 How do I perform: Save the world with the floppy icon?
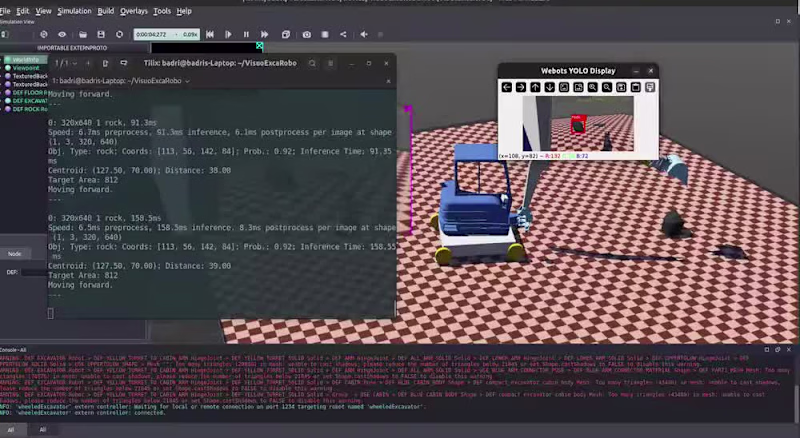101,34
